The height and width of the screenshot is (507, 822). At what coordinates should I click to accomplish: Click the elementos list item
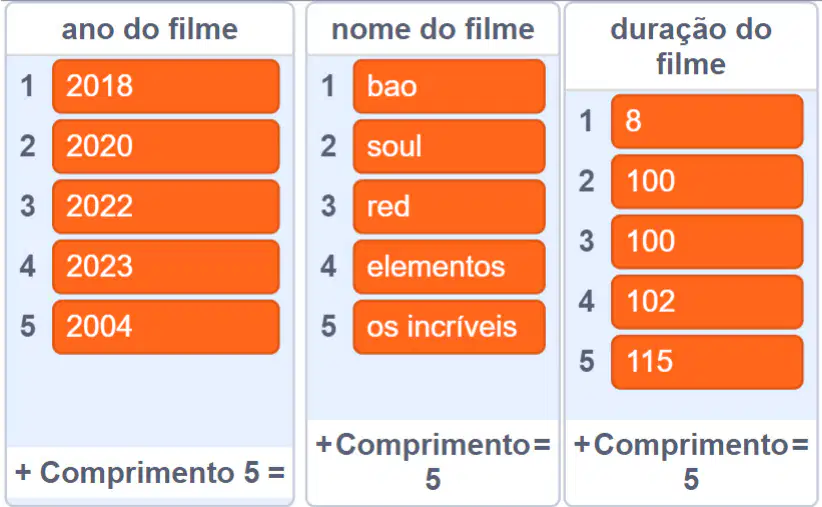pyautogui.click(x=449, y=267)
